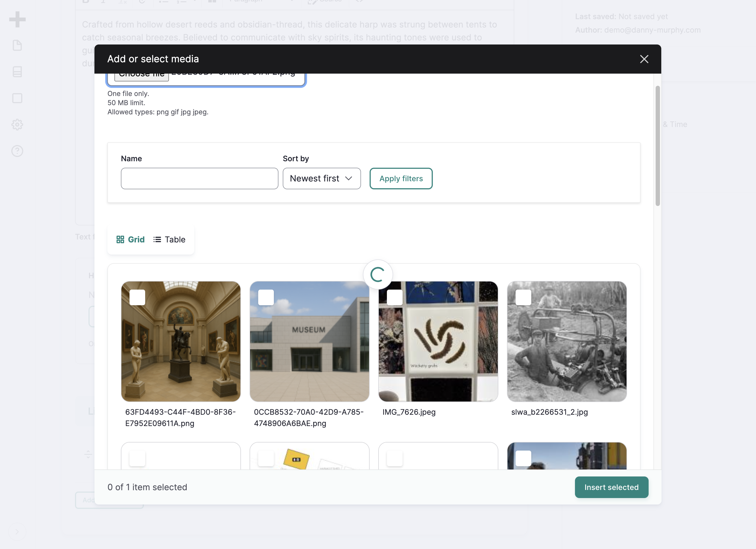Click the plus icon in left sidebar
The height and width of the screenshot is (549, 756).
pos(17,19)
